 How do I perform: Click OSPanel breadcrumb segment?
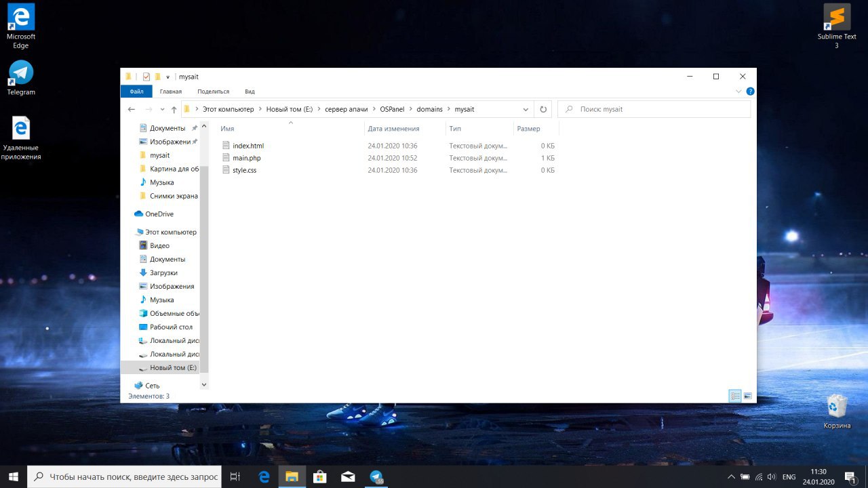(392, 109)
